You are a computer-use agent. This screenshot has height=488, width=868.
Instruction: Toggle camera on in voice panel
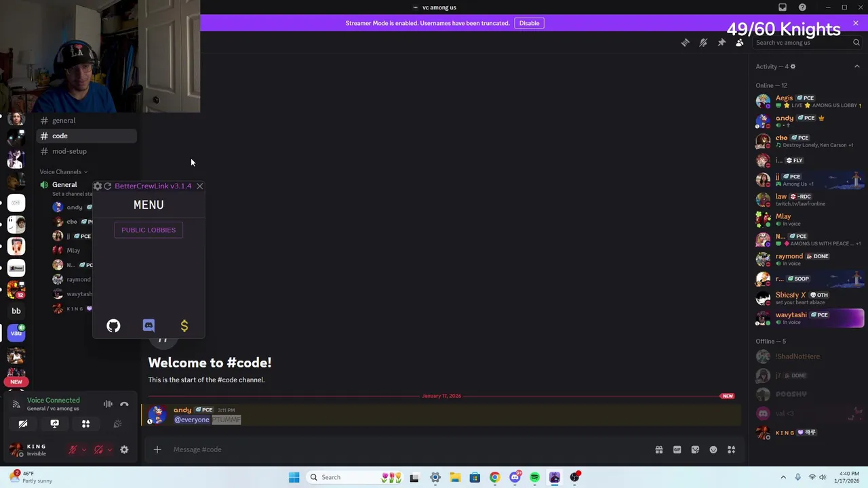[23, 424]
